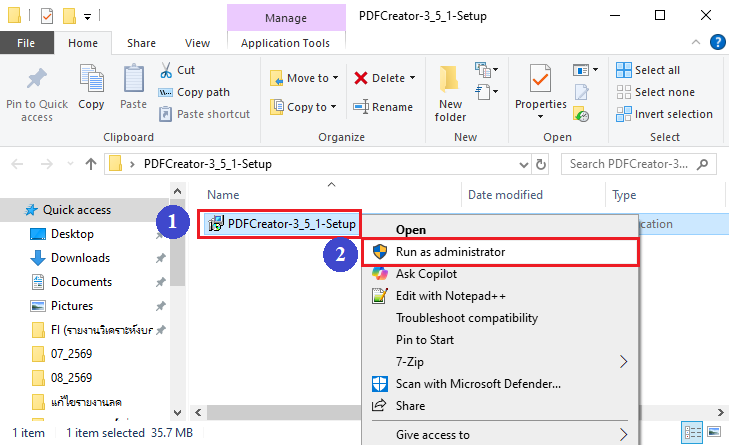Choose Troubleshoot compatibility

point(500,318)
